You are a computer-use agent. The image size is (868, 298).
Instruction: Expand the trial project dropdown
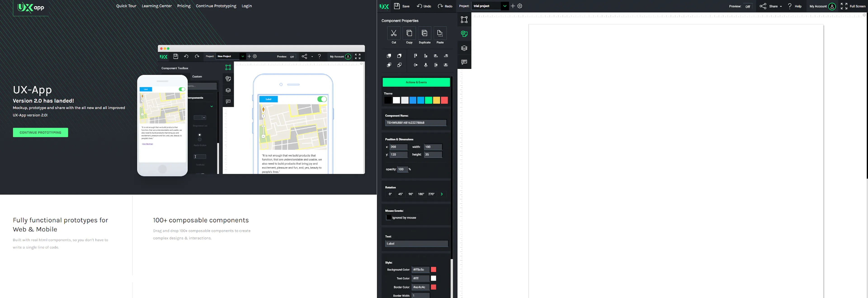(505, 6)
